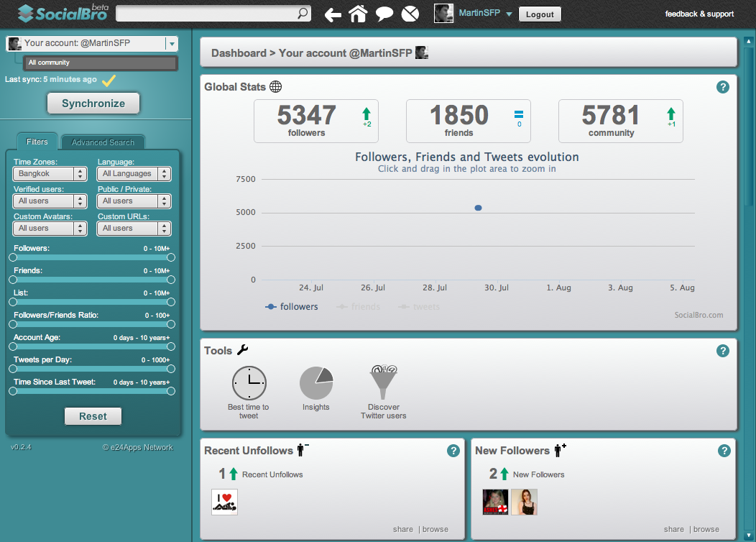Click the search magnifier icon
The height and width of the screenshot is (542, 756).
[303, 13]
